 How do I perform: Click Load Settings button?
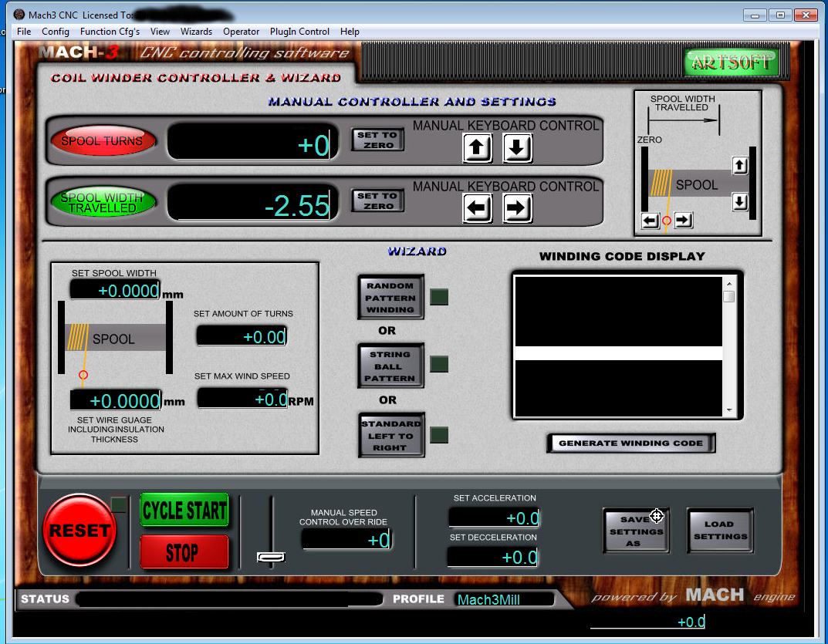pos(721,531)
